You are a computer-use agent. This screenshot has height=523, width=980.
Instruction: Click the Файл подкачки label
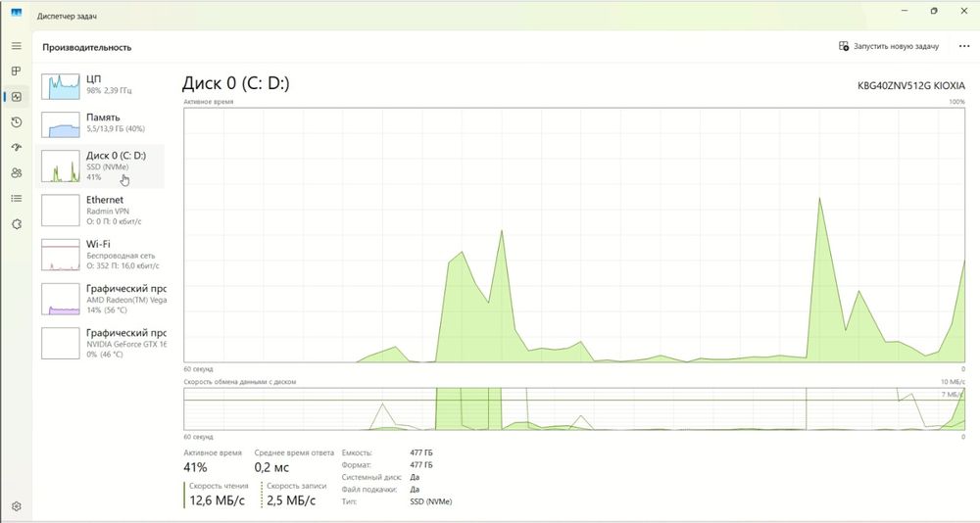(x=368, y=490)
